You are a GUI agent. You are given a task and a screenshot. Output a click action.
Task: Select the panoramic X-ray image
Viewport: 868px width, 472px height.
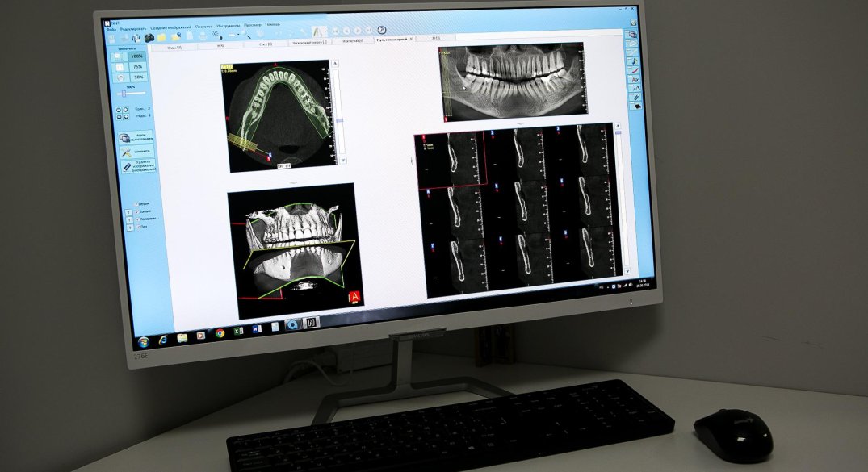pyautogui.click(x=513, y=82)
